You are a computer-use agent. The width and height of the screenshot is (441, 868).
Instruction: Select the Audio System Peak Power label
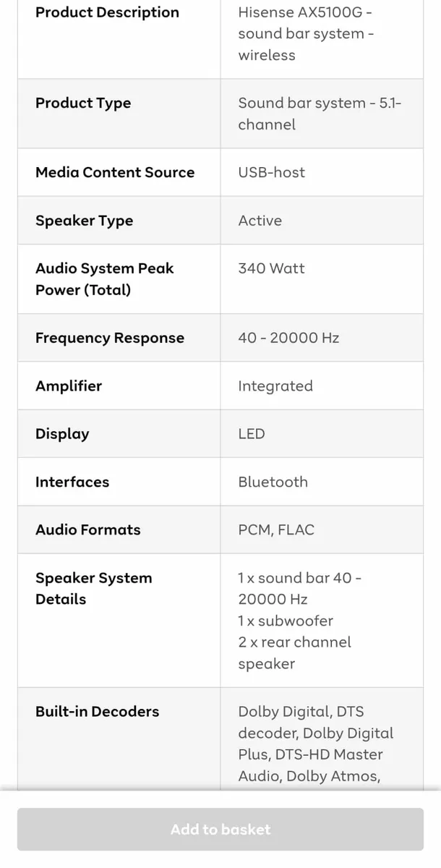click(x=104, y=279)
